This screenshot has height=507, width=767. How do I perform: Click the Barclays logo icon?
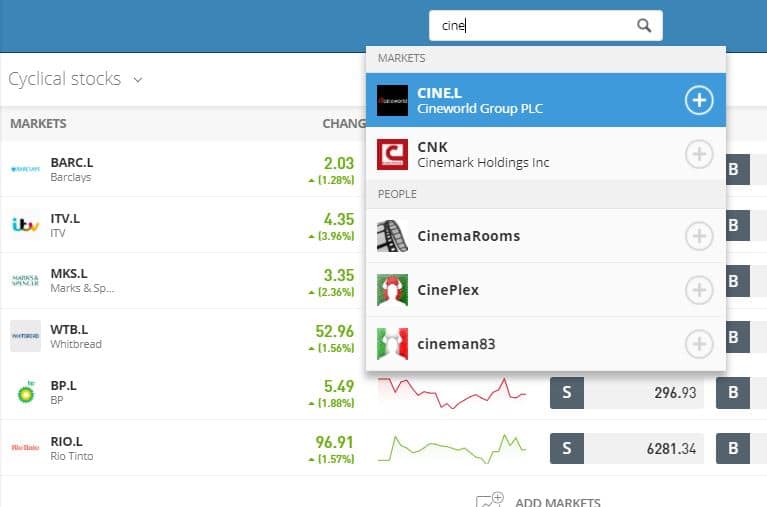coord(25,169)
